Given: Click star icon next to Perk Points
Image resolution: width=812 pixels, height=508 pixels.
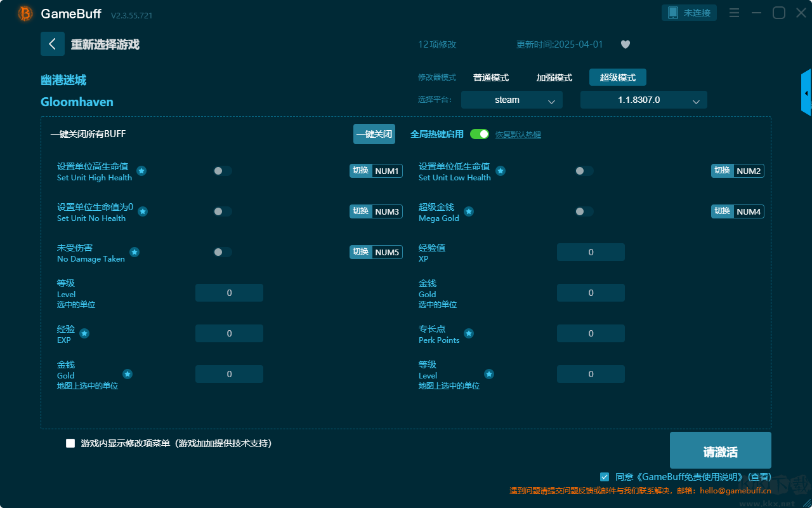Looking at the screenshot, I should (x=469, y=333).
